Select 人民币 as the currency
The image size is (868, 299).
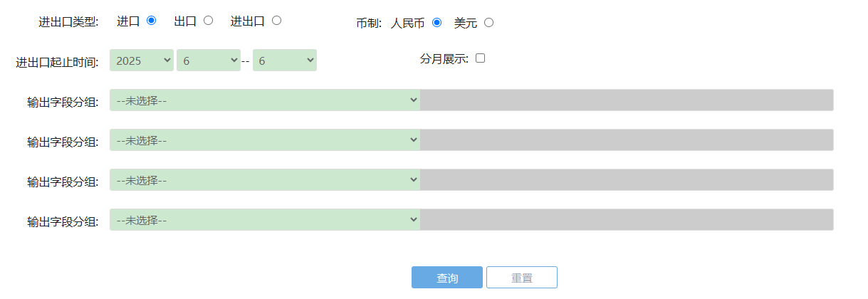436,22
